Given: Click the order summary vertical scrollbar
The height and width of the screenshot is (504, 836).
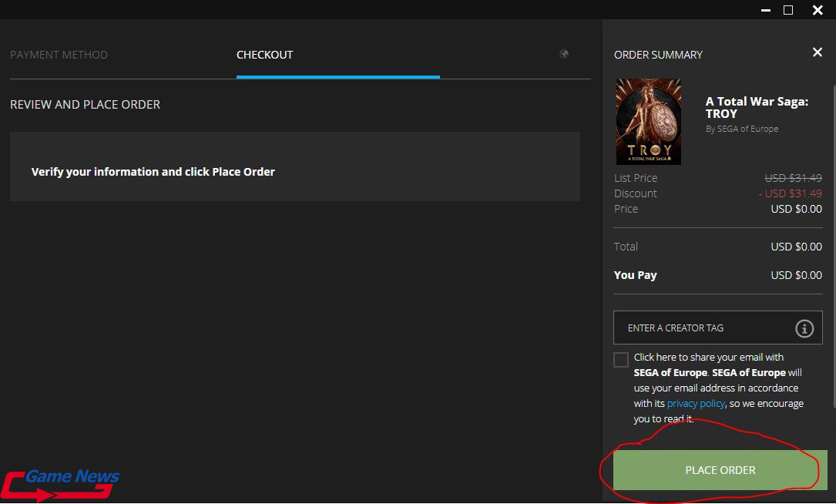Looking at the screenshot, I should click(832, 231).
